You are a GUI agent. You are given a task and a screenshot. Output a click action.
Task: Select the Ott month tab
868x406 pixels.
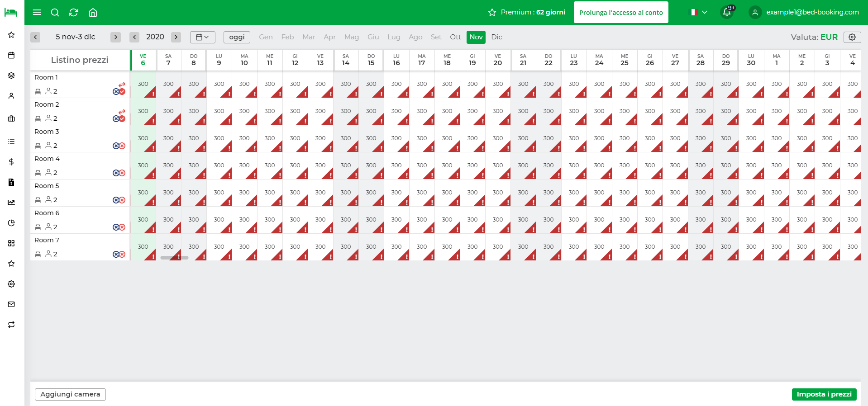pyautogui.click(x=455, y=37)
